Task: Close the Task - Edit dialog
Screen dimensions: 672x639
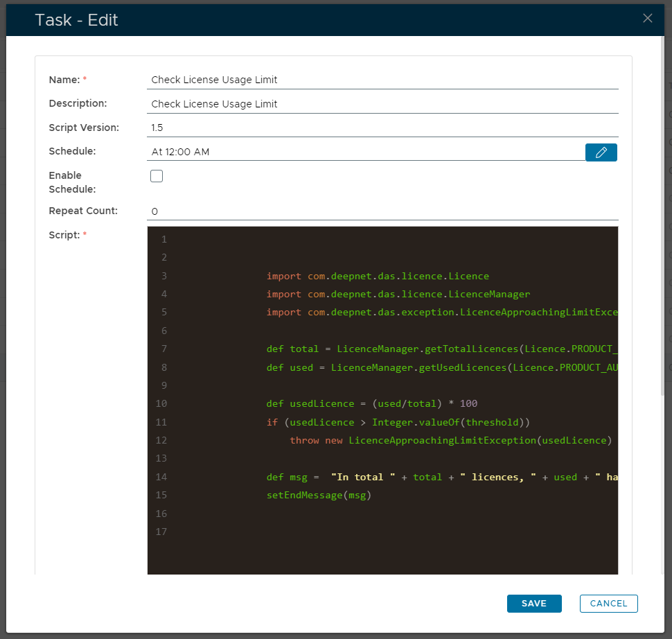Action: pos(647,19)
